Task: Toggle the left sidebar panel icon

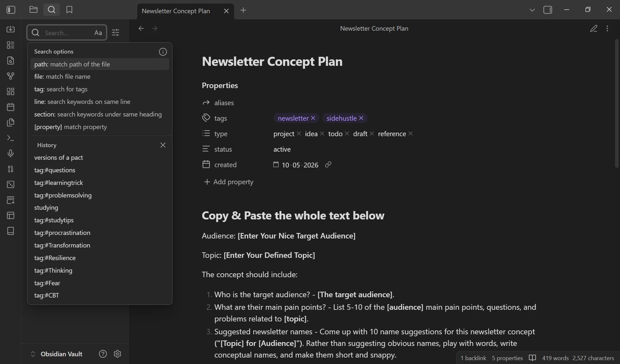Action: tap(11, 9)
